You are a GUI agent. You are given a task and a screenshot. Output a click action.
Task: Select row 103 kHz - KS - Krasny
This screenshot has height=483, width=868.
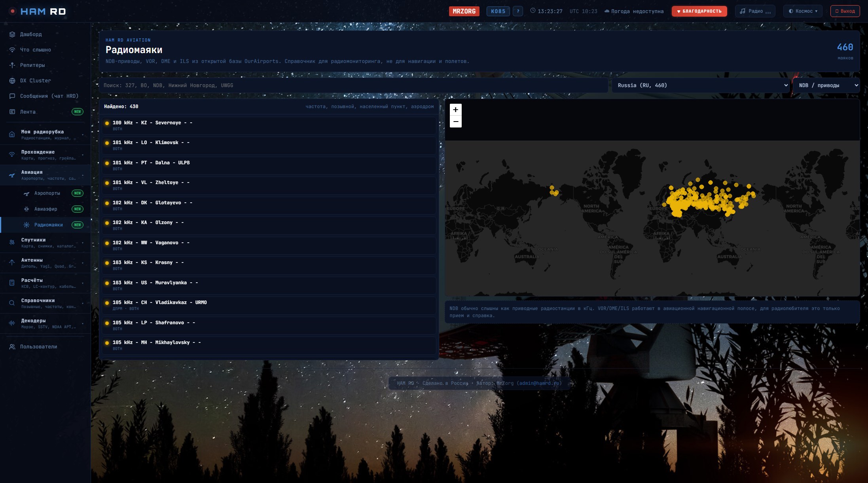269,265
